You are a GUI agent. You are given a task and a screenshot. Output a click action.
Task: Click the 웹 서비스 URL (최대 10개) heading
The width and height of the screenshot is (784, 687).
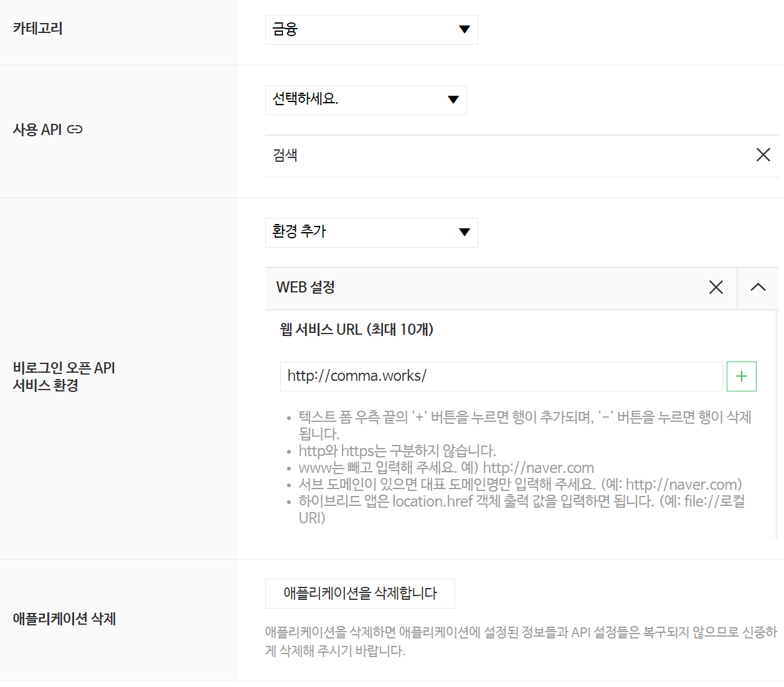coord(356,329)
